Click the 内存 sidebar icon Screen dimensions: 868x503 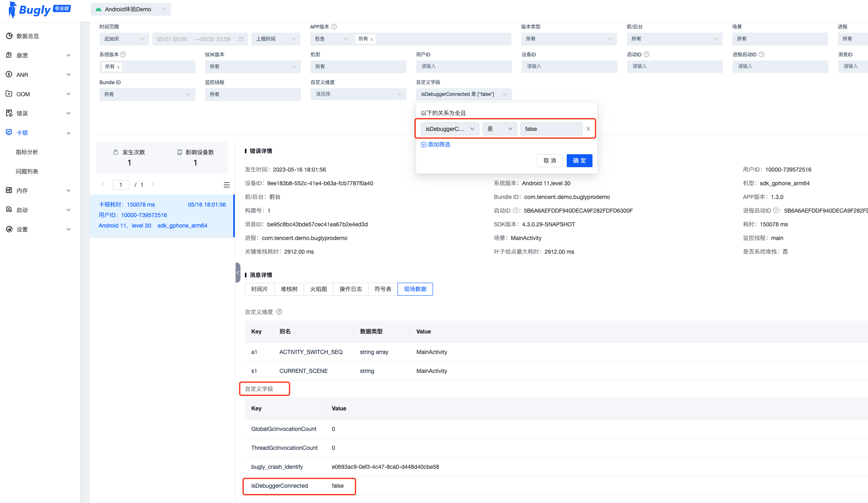pos(9,190)
